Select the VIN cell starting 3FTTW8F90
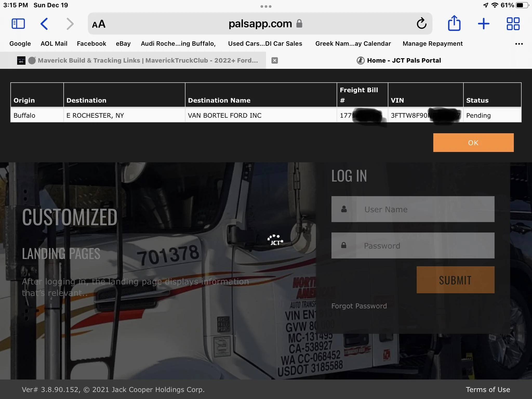This screenshot has width=532, height=399. 425,115
